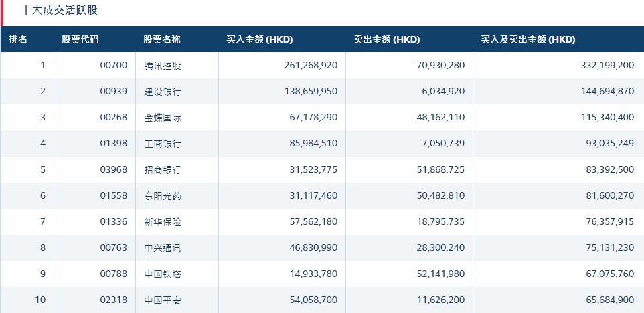Click total amount 83,392,500
Image resolution: width=644 pixels, height=313 pixels.
pos(610,169)
